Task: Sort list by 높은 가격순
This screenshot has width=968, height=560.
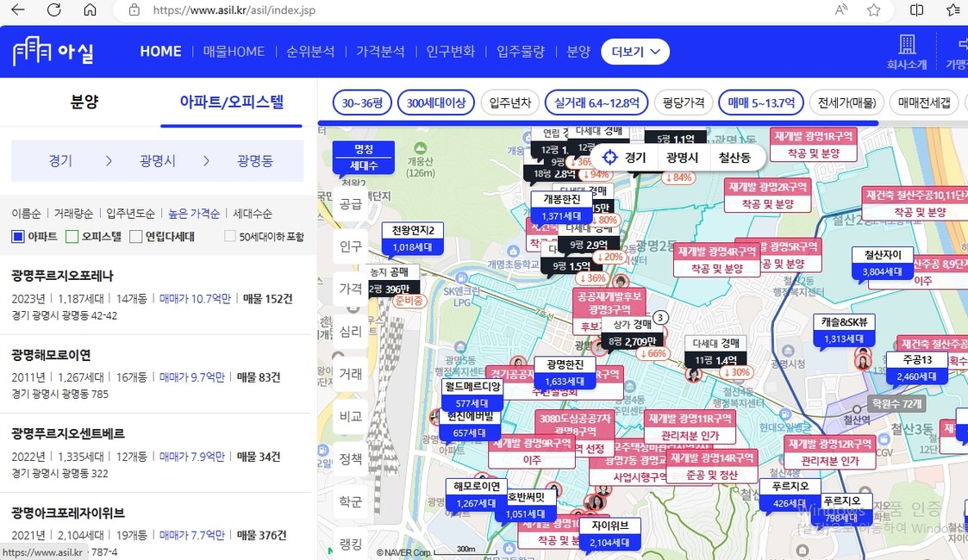Action: click(x=194, y=214)
